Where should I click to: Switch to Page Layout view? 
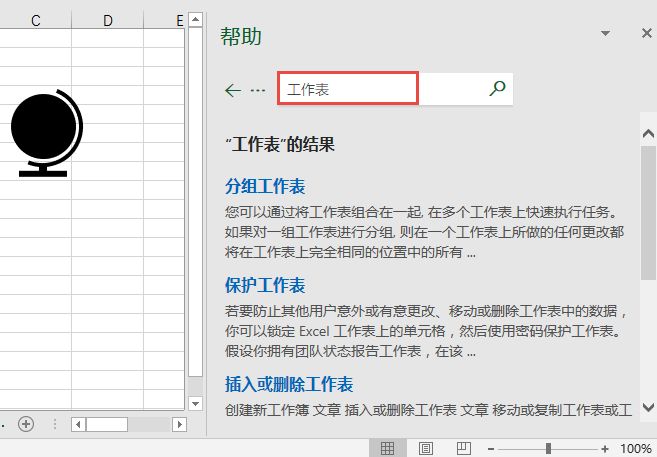[x=425, y=448]
